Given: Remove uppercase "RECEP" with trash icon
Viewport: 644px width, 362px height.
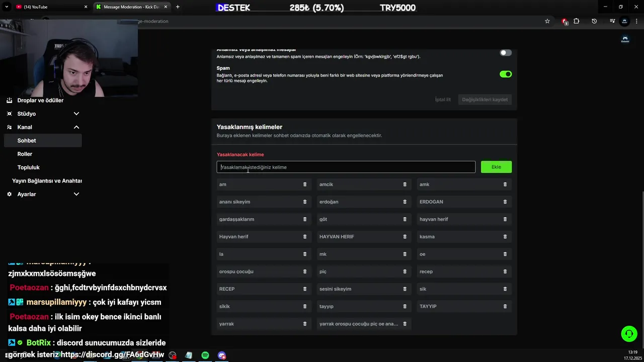Looking at the screenshot, I should coord(304,289).
